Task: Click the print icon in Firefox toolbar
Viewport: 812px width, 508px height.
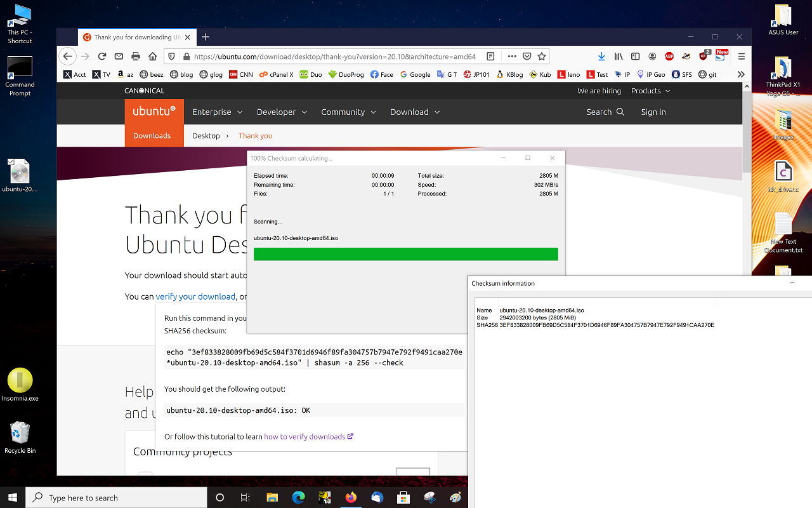Action: click(x=136, y=57)
